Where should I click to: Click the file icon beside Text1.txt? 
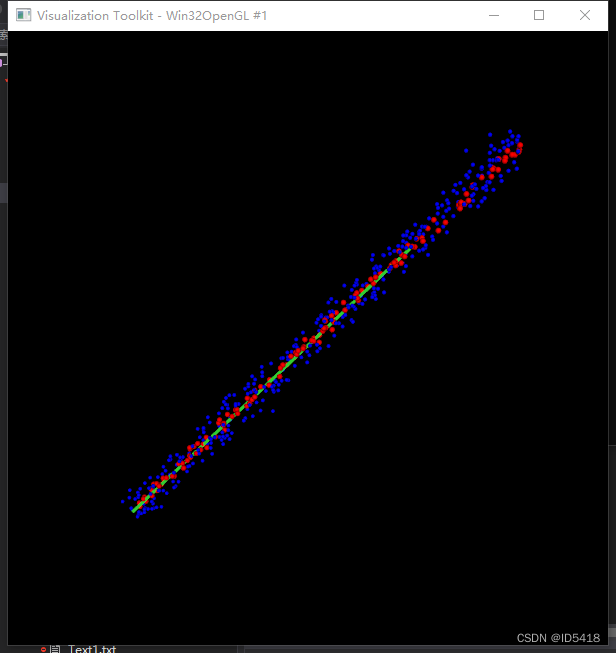55,649
